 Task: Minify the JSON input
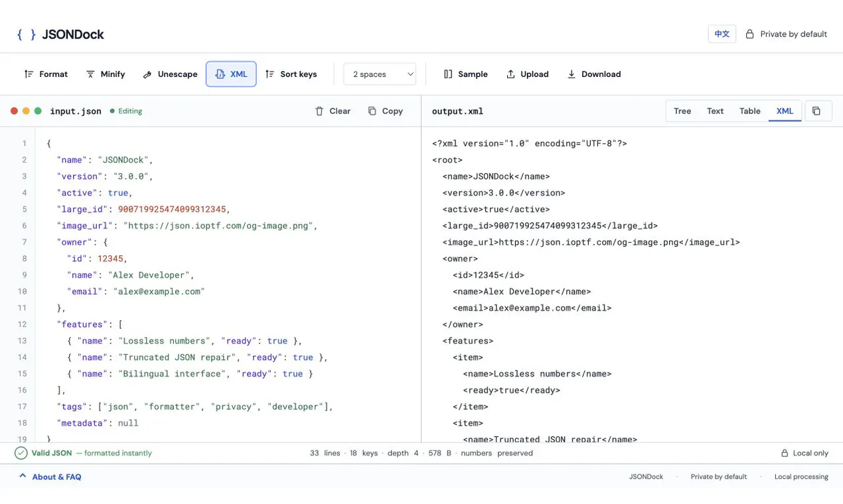click(x=106, y=74)
